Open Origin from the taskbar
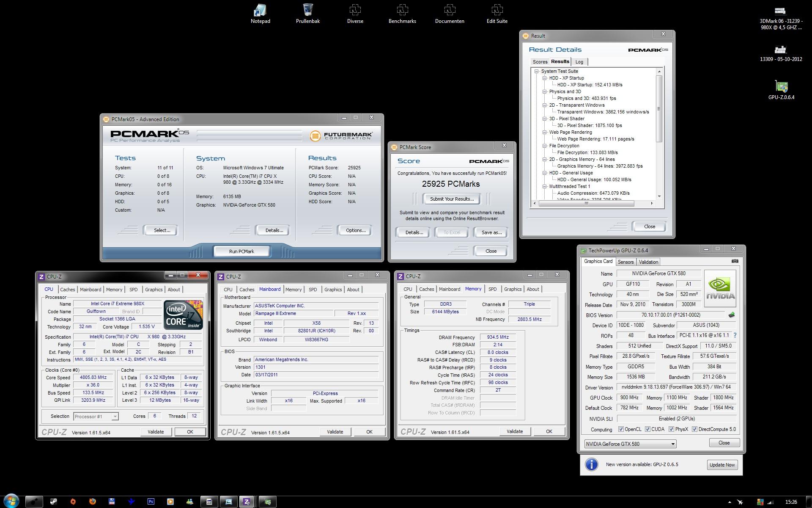812x508 pixels. [x=73, y=502]
